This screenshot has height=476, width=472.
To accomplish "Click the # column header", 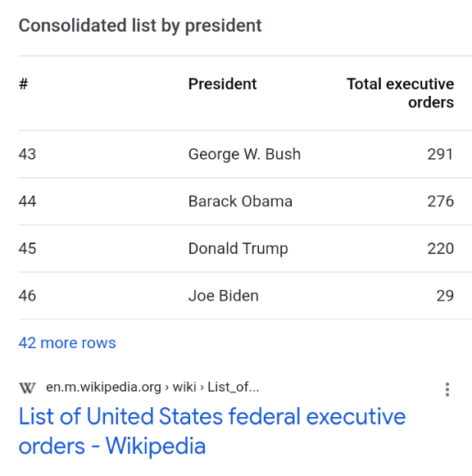I will tap(24, 84).
